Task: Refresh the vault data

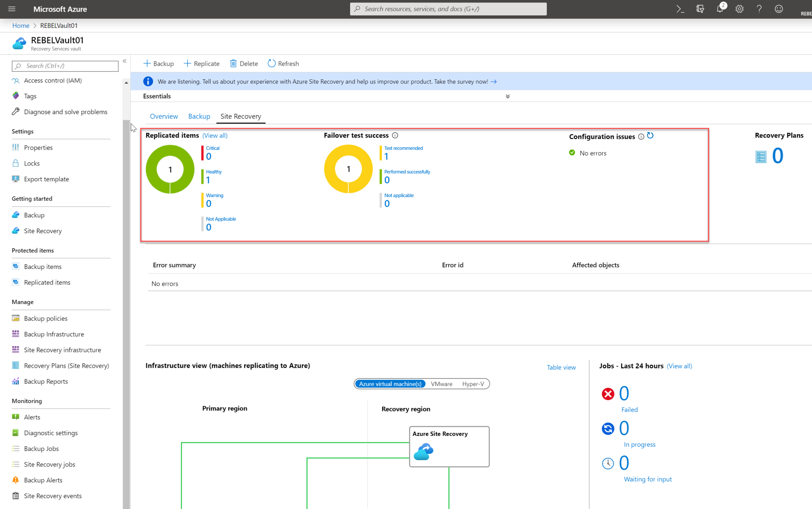Action: pyautogui.click(x=283, y=63)
